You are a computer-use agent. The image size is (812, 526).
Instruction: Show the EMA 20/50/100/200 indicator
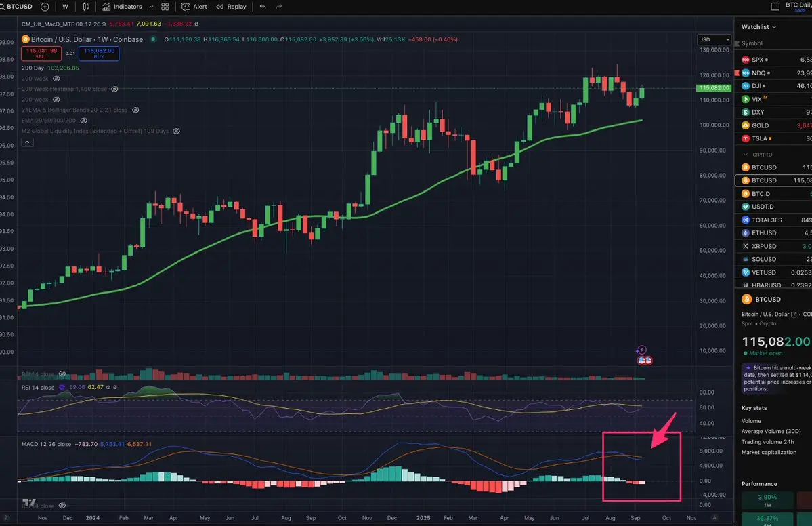click(84, 121)
